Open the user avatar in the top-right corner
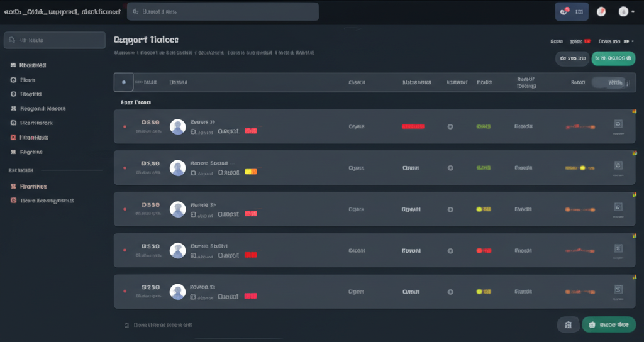This screenshot has height=342, width=644. 623,11
